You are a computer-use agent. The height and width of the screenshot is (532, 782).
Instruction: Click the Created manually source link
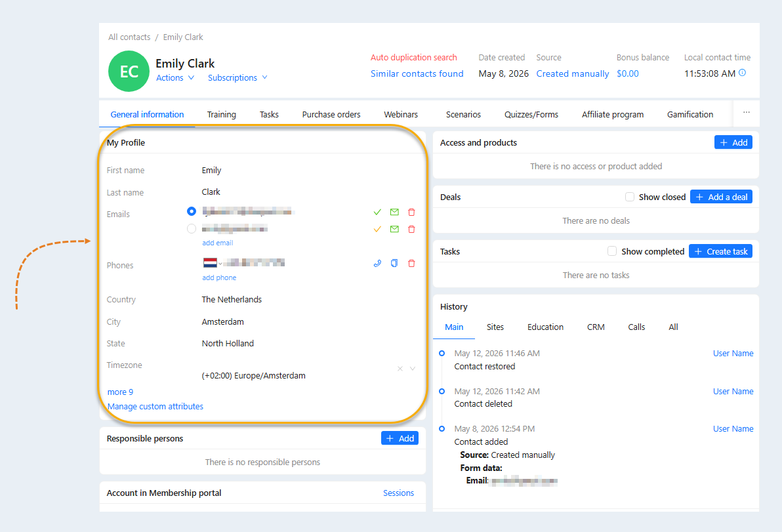coord(573,73)
